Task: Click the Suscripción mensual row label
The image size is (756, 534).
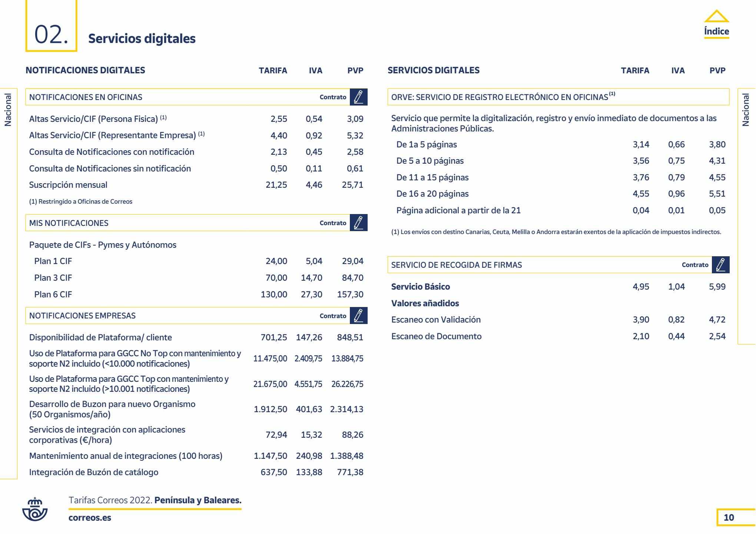Action: click(68, 185)
